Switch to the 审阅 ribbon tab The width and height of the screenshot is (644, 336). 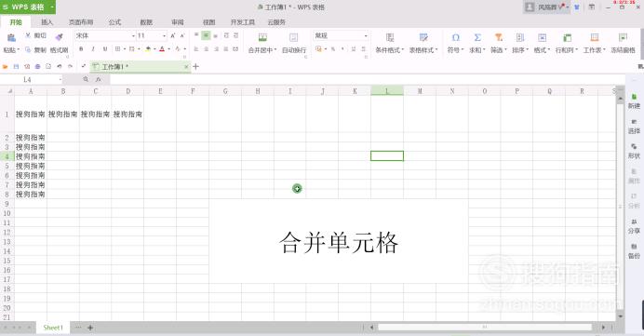(178, 22)
